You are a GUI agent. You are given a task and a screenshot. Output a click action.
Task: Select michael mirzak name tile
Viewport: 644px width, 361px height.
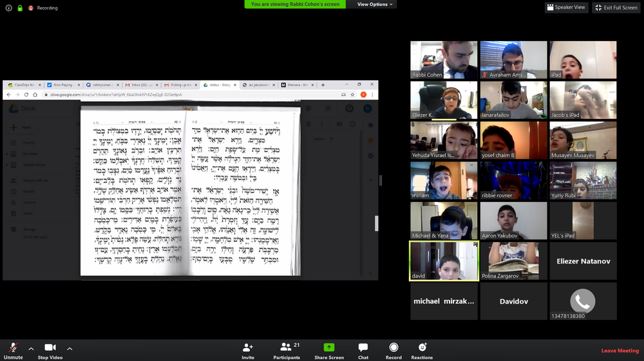pyautogui.click(x=444, y=301)
